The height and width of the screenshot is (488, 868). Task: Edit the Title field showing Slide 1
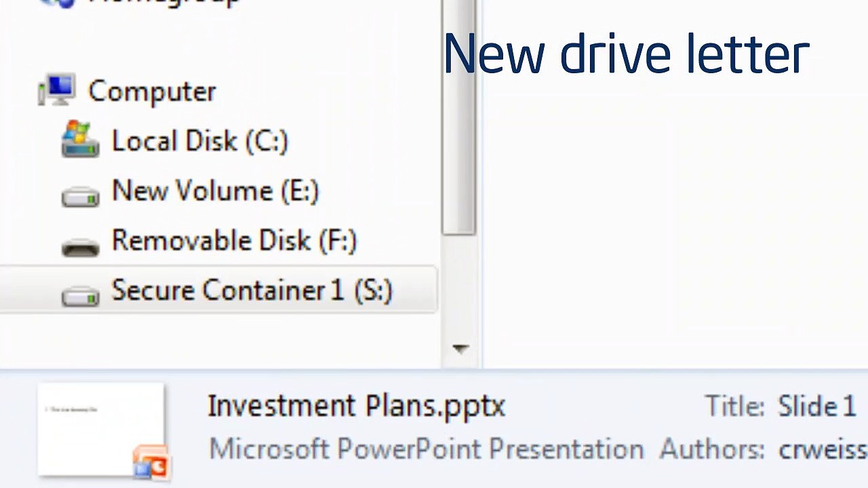[x=817, y=406]
